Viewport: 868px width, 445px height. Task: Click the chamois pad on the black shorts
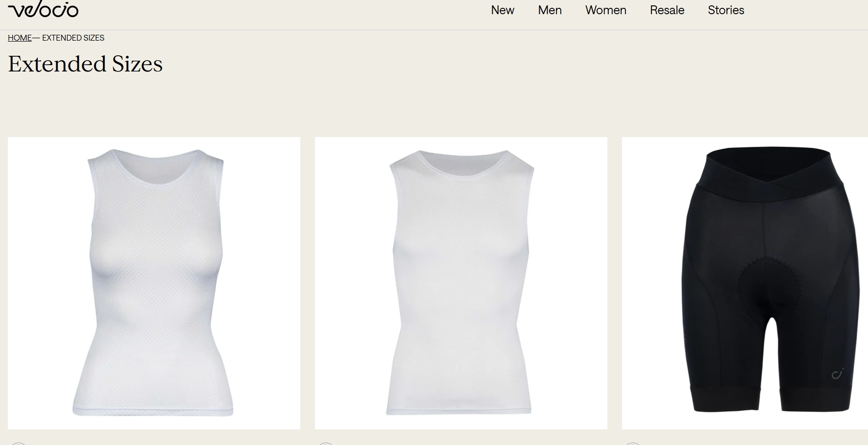click(x=768, y=283)
